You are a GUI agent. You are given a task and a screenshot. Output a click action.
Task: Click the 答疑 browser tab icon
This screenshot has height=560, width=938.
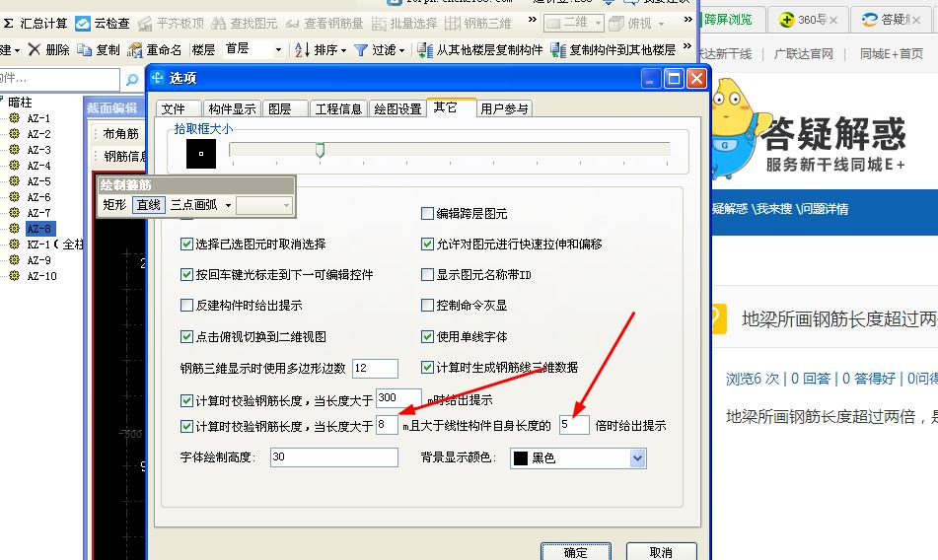(870, 20)
